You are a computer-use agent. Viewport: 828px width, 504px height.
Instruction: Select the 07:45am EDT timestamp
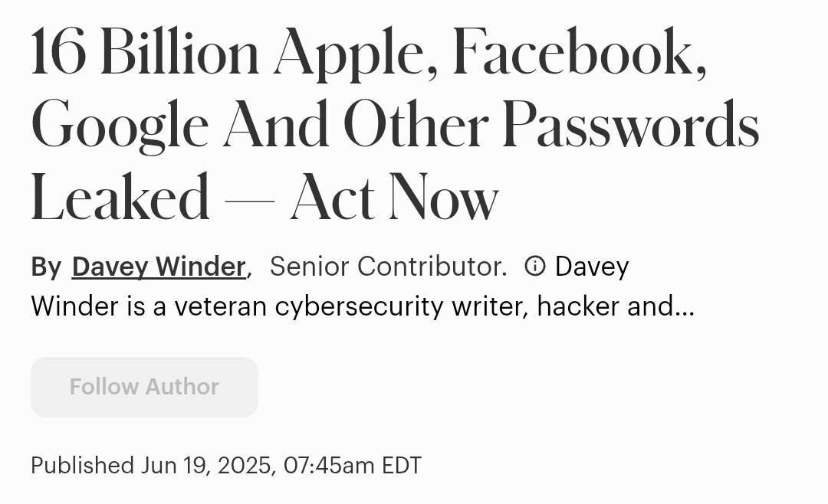click(x=353, y=465)
